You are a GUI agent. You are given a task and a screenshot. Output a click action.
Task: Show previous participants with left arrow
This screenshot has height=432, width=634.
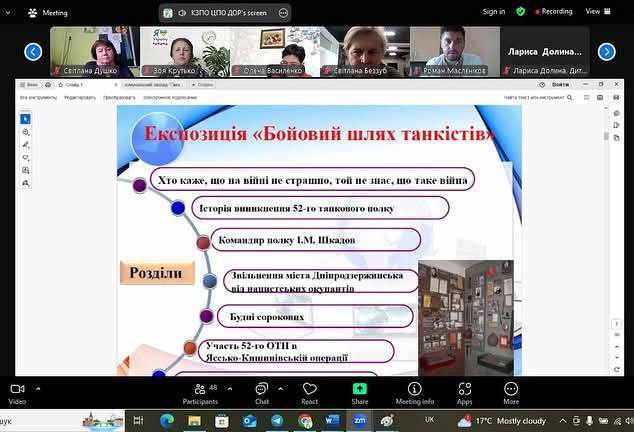pyautogui.click(x=33, y=51)
